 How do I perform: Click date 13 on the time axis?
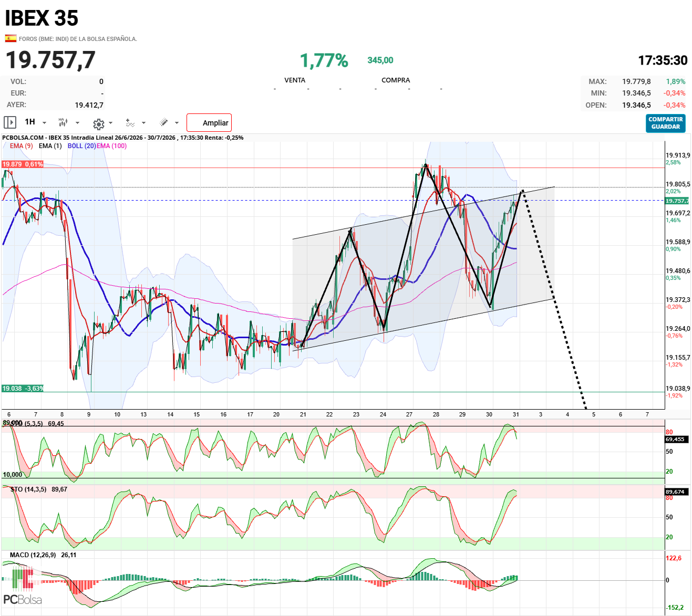point(143,414)
